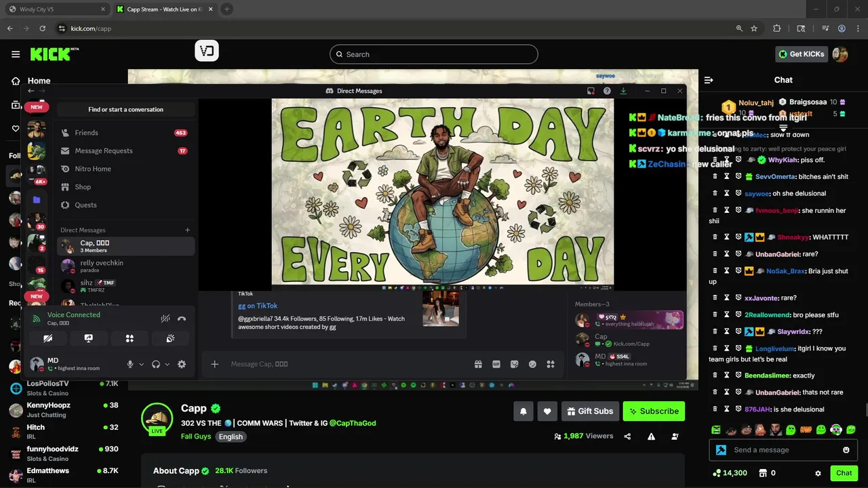Create a new Direct Message with plus
This screenshot has width=868, height=488.
click(188, 230)
